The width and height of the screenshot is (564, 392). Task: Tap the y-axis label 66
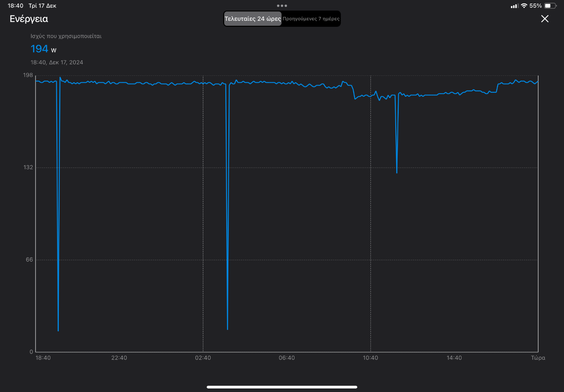[x=29, y=260]
